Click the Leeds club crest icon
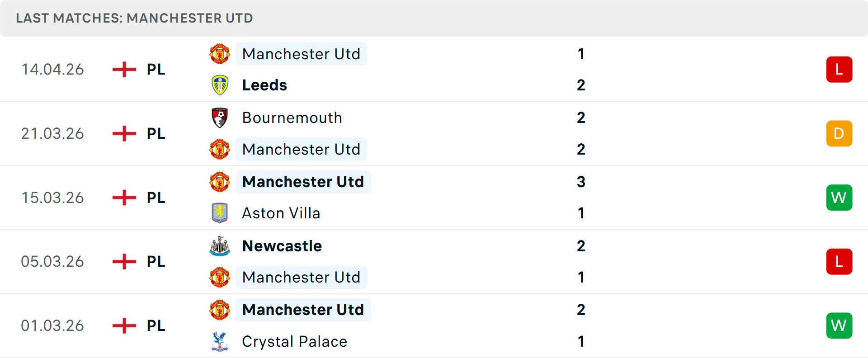Screen dimensions: 868x358 click(220, 85)
